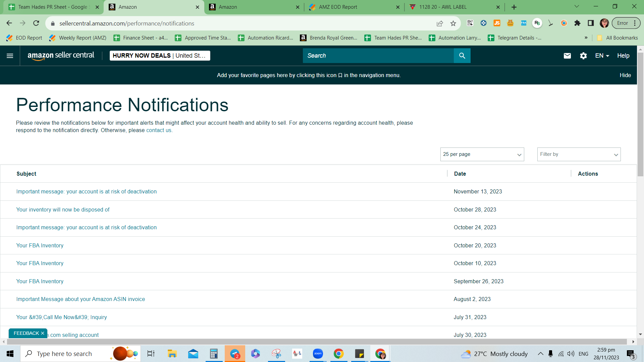This screenshot has height=362, width=644.
Task: Open Sticky Notes from the taskbar
Action: (359, 354)
